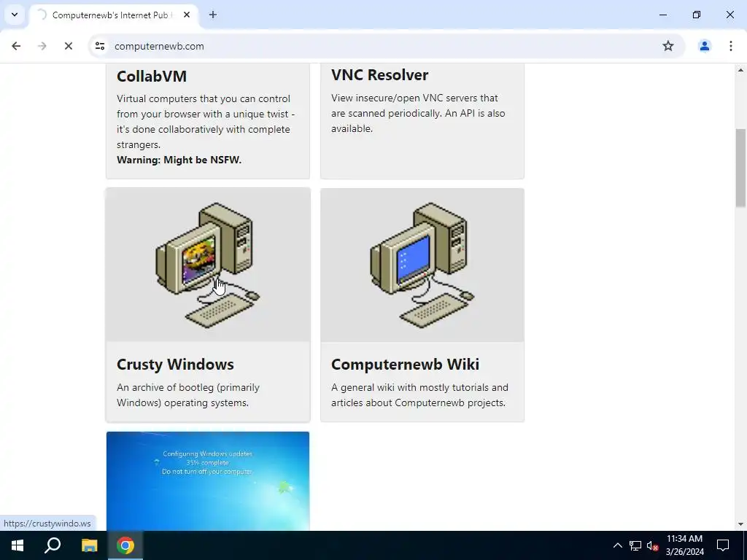747x560 pixels.
Task: Open taskbar search magnifier
Action: [53, 545]
